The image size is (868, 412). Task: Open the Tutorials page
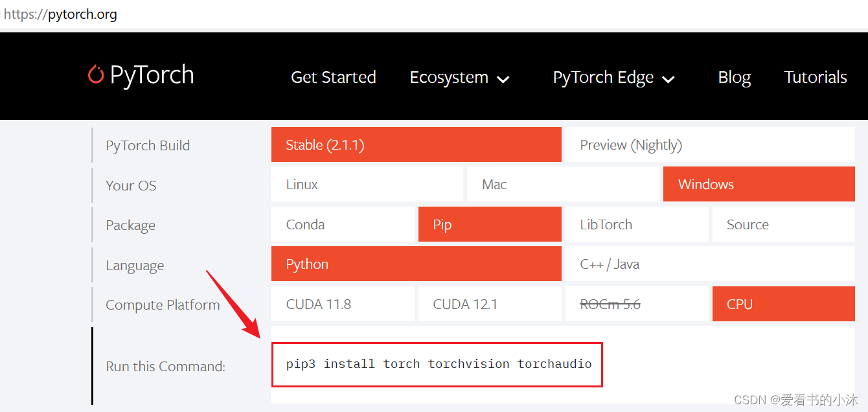click(816, 77)
